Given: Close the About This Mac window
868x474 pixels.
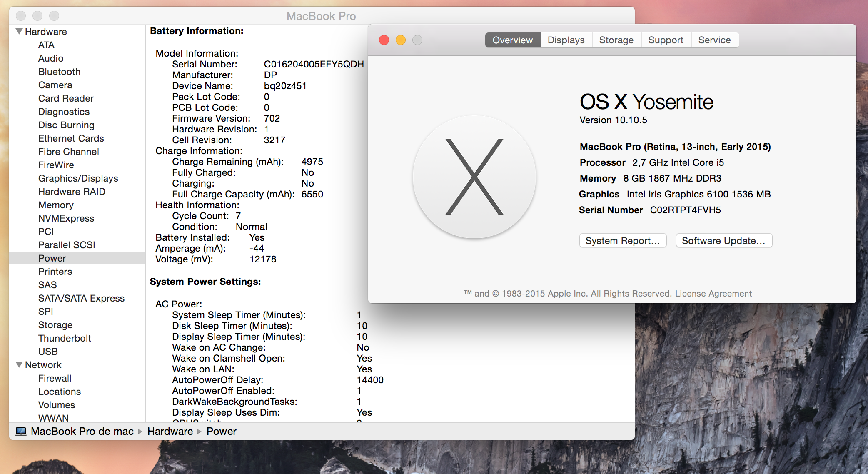Looking at the screenshot, I should 384,40.
